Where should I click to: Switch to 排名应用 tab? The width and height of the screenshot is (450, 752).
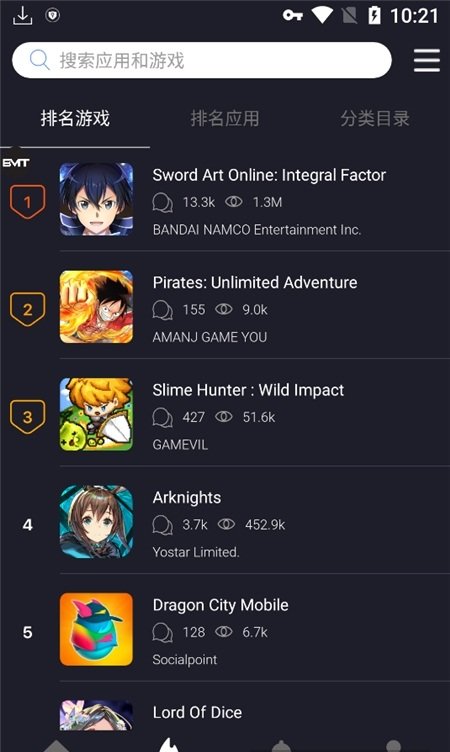pos(225,118)
